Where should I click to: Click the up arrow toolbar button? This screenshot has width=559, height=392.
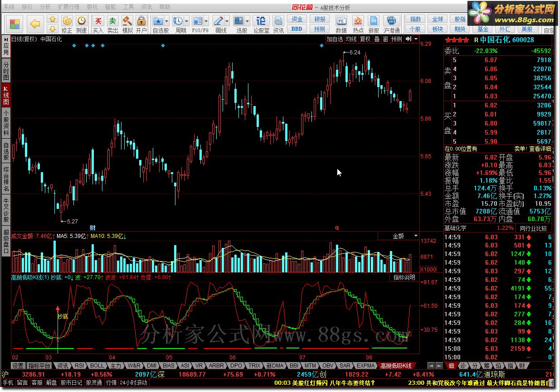(x=53, y=19)
